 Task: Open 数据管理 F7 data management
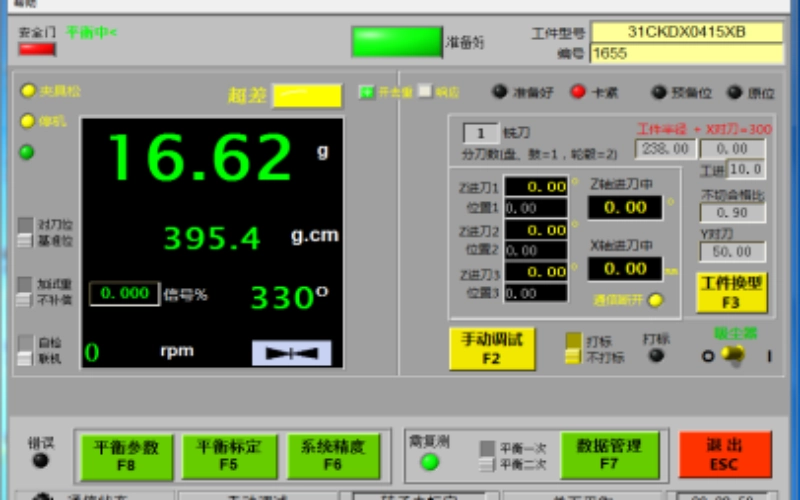click(x=610, y=455)
